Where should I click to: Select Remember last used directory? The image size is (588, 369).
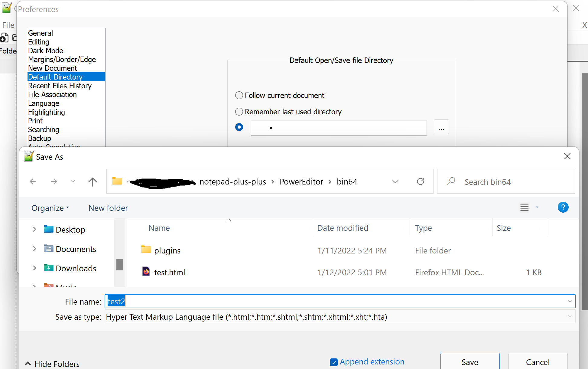point(239,112)
